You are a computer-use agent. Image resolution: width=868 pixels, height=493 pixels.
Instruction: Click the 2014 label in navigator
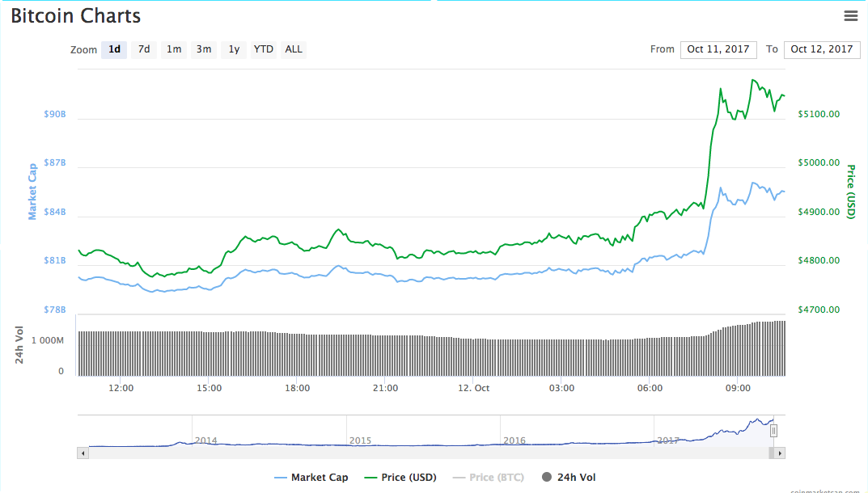coord(206,440)
